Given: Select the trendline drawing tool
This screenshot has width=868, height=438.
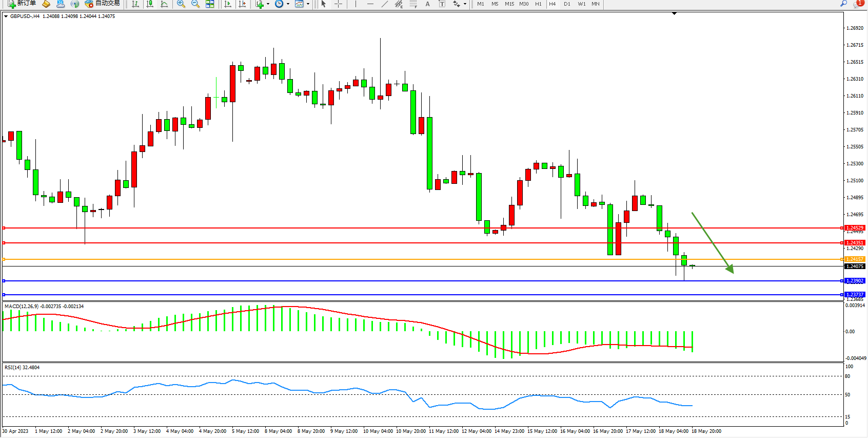Looking at the screenshot, I should click(x=385, y=4).
